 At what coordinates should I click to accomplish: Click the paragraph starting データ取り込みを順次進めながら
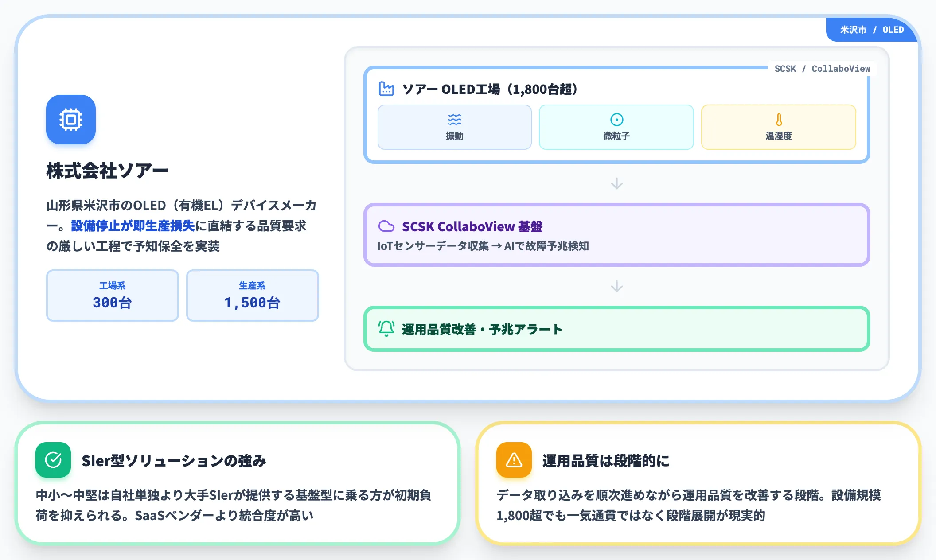tap(689, 505)
